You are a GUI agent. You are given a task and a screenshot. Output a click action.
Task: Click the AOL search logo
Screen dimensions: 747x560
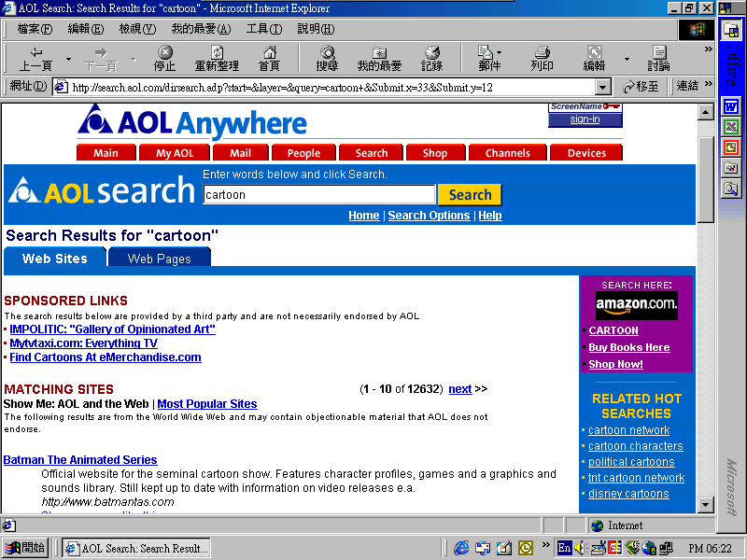pyautogui.click(x=102, y=191)
